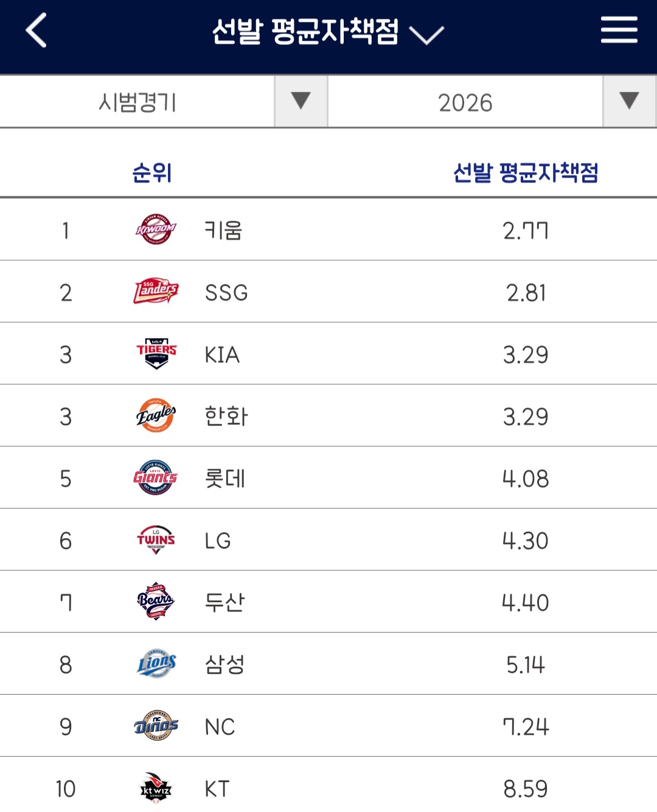
Task: Click the Kiwoom Heroes team logo
Action: 156,230
